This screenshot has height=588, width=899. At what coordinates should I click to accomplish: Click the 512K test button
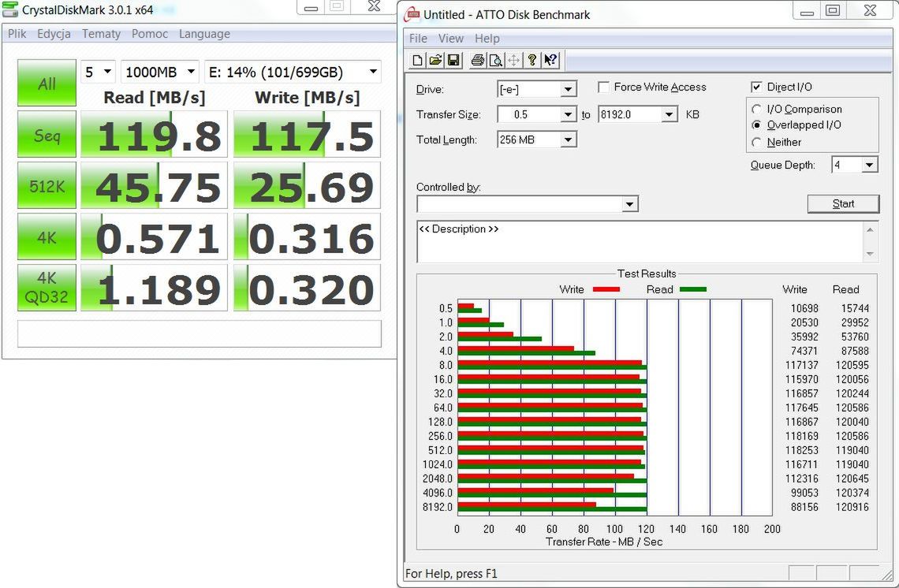47,185
